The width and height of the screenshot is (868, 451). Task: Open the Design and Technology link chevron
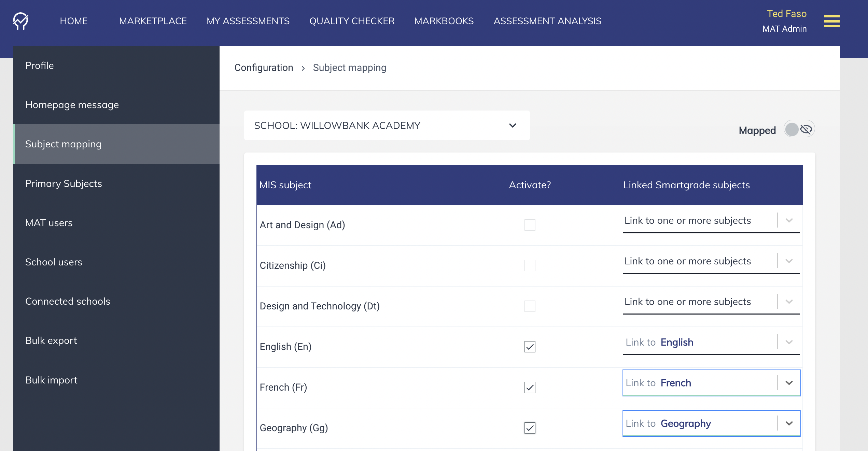point(789,302)
